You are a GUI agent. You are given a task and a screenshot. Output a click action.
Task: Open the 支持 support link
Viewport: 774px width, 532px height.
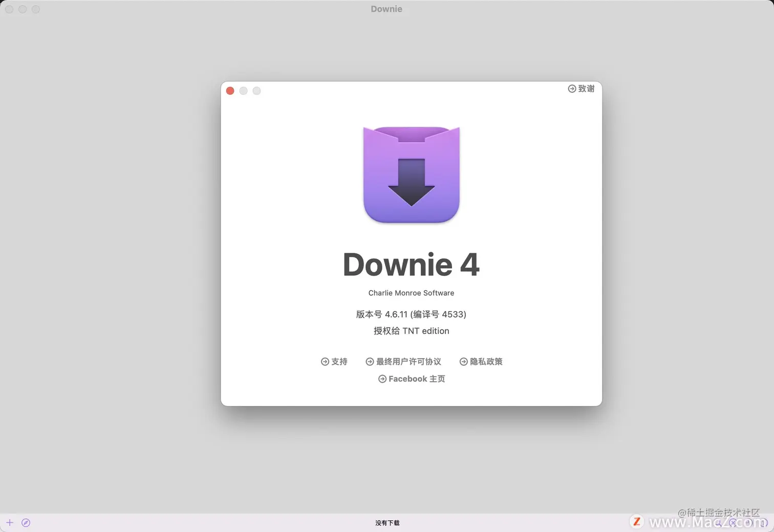pyautogui.click(x=334, y=361)
